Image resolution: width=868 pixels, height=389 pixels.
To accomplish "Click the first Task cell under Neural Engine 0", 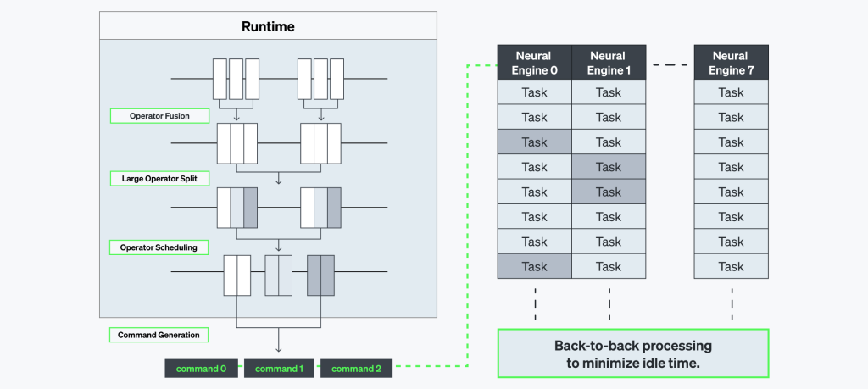I will point(535,92).
